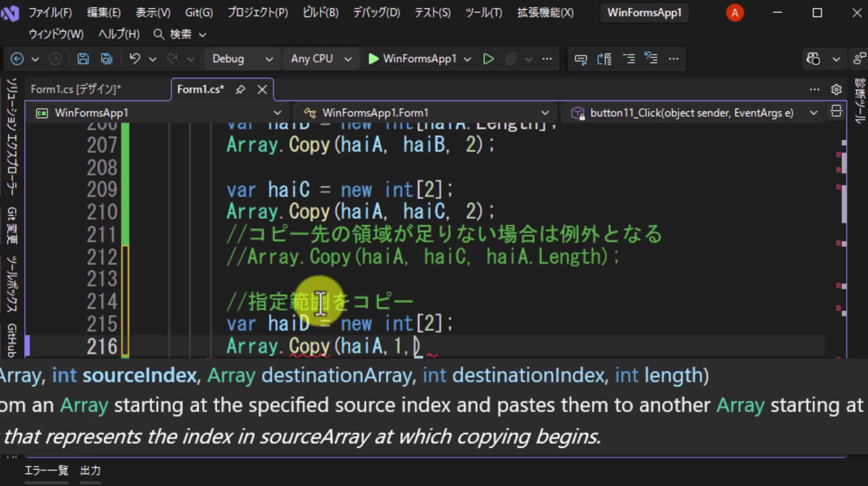
Task: Switch to the Form1.cs [デザイン] tab
Action: [x=75, y=89]
